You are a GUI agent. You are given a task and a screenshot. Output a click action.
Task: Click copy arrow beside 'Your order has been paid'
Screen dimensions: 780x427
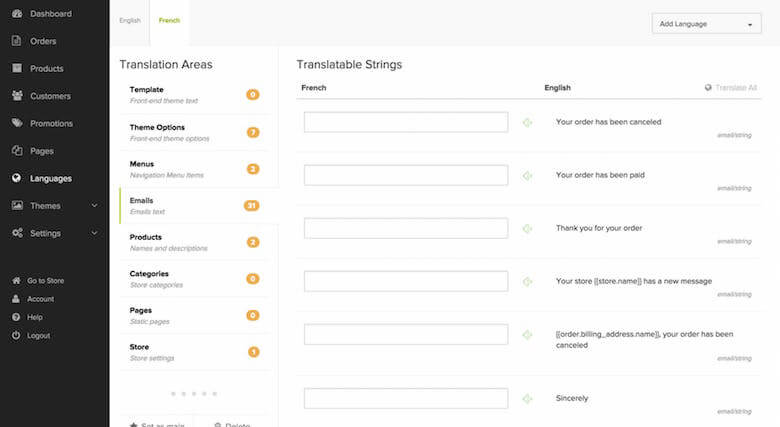tap(528, 175)
